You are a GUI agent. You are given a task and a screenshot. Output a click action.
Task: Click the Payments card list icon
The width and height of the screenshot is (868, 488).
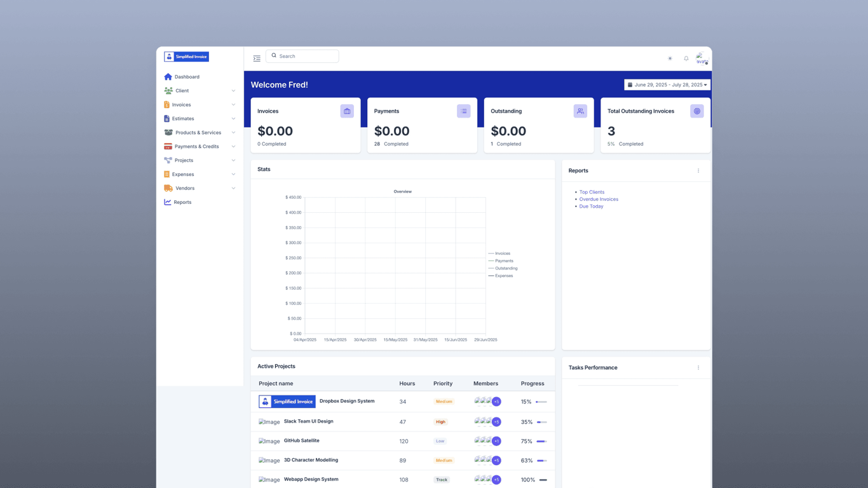[x=464, y=111]
